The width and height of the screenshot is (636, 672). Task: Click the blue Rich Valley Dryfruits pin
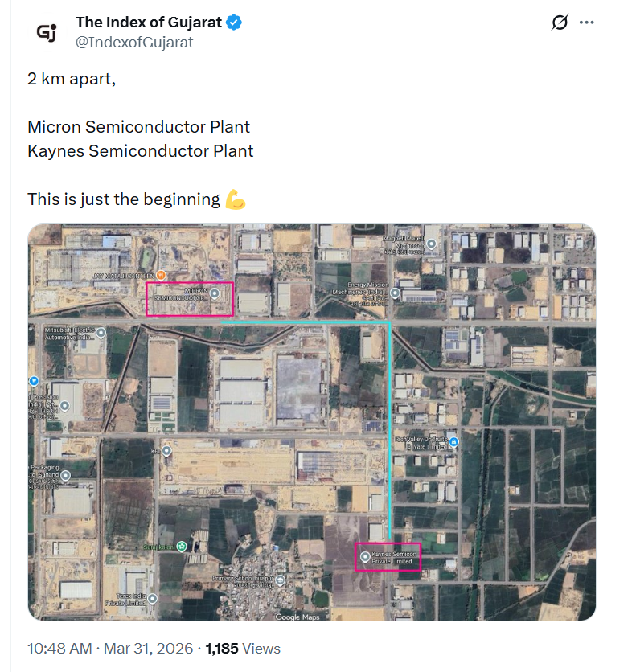click(454, 442)
